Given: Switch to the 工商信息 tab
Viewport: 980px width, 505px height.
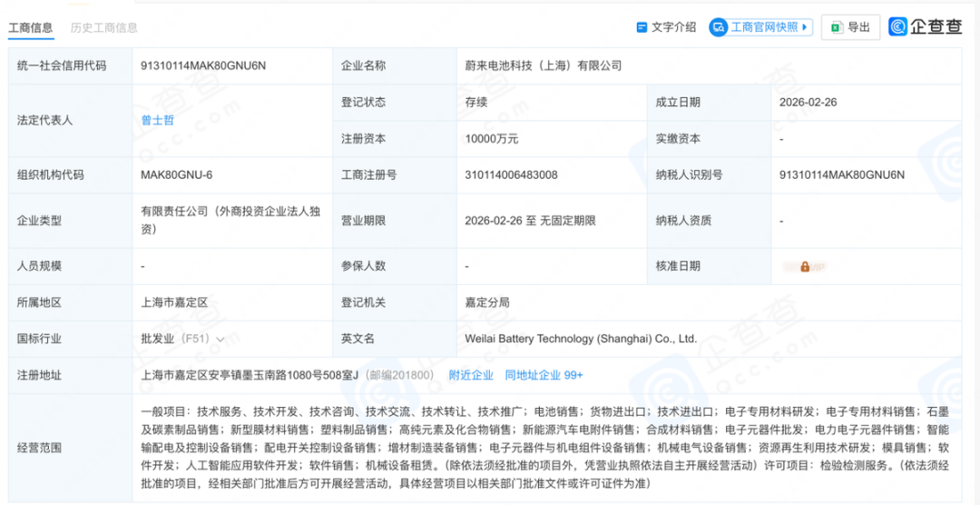Looking at the screenshot, I should click(x=30, y=27).
